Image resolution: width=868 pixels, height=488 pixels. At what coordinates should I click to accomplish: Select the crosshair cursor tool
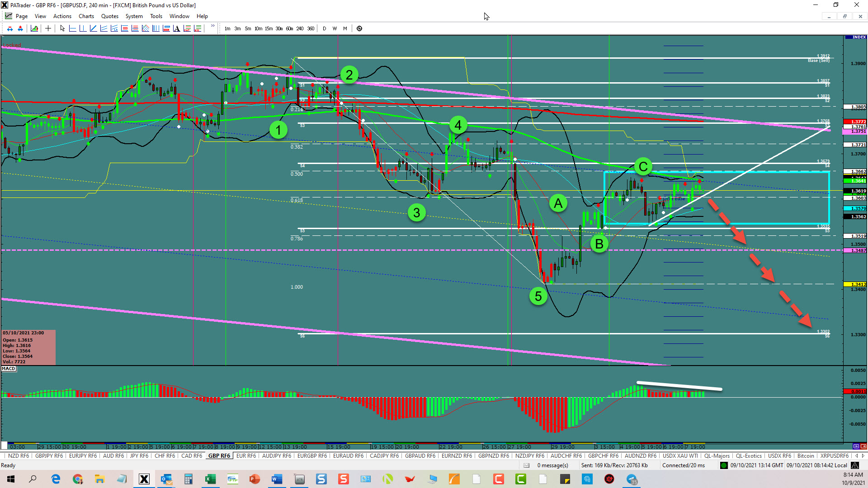pyautogui.click(x=48, y=28)
